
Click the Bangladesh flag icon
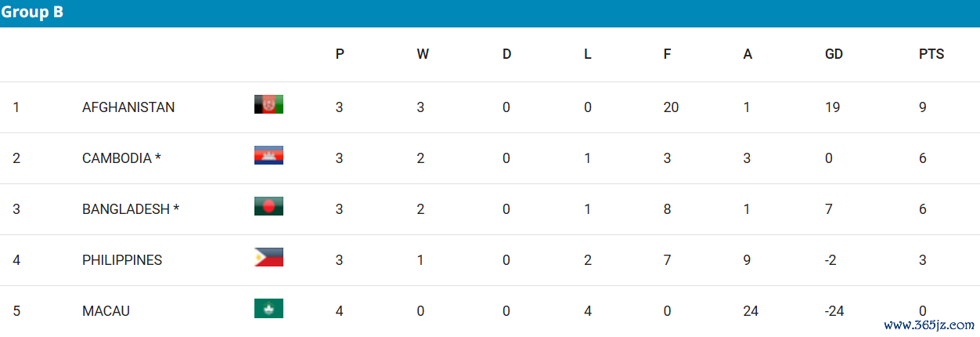pos(268,206)
